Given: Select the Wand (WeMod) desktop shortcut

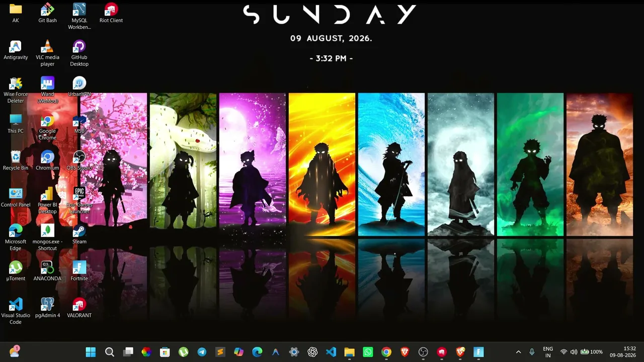Looking at the screenshot, I should click(x=47, y=90).
